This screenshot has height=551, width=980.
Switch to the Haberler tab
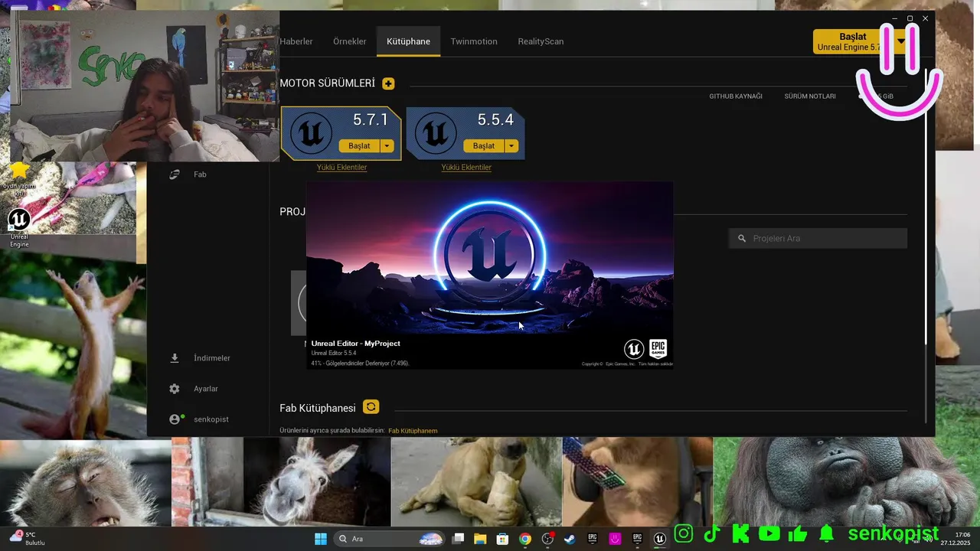pyautogui.click(x=296, y=41)
